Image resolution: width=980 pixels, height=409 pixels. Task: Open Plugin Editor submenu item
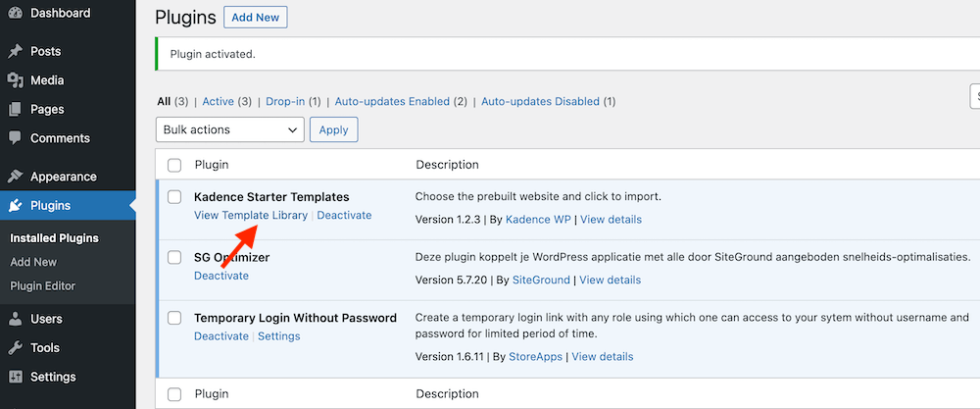coord(42,285)
